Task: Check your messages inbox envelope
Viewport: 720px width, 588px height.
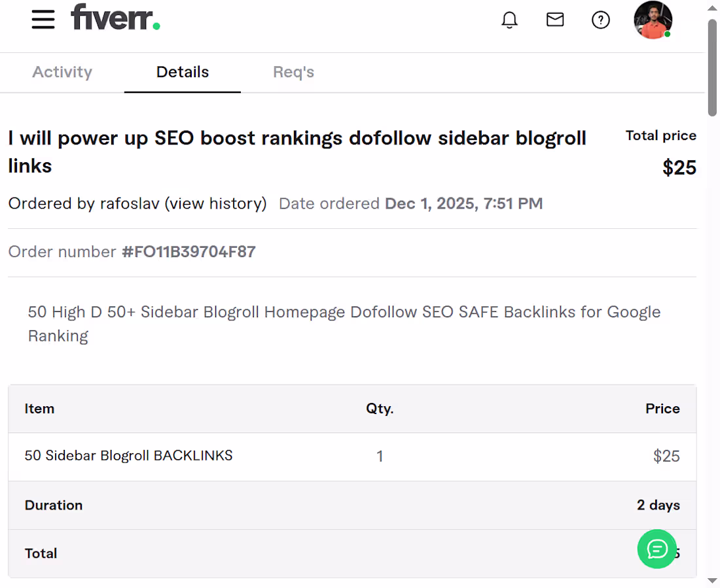Action: pos(555,20)
